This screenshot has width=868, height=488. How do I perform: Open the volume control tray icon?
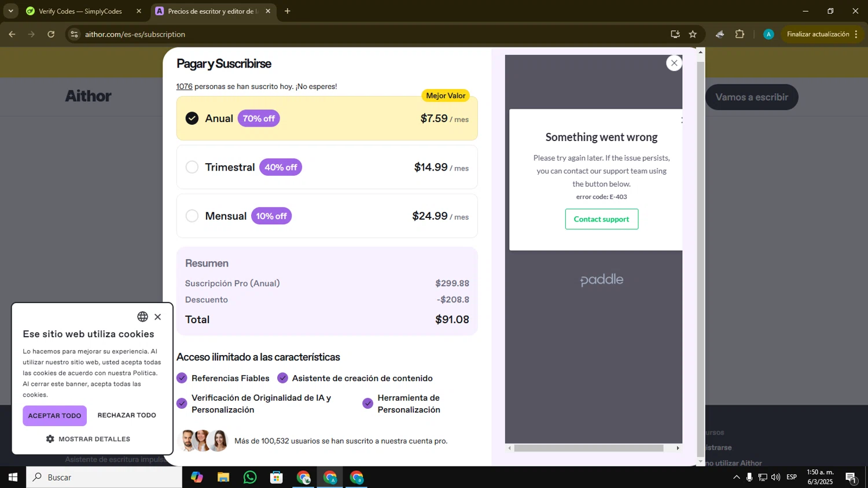(x=776, y=478)
